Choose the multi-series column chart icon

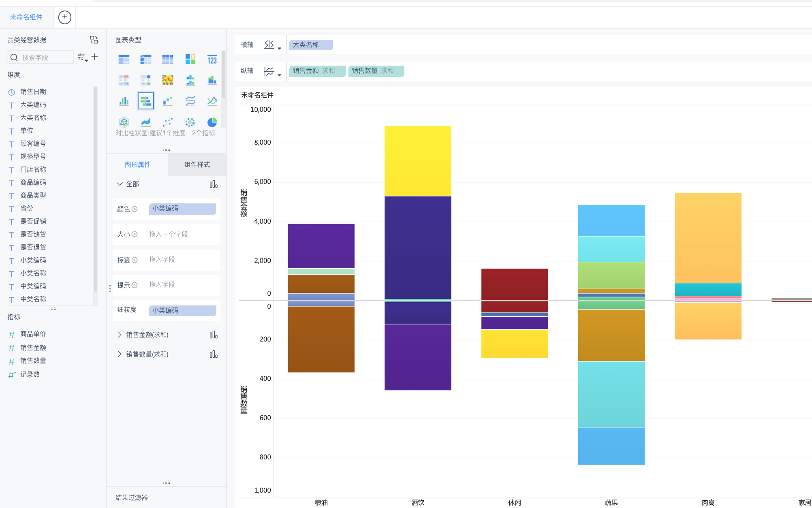[x=124, y=101]
